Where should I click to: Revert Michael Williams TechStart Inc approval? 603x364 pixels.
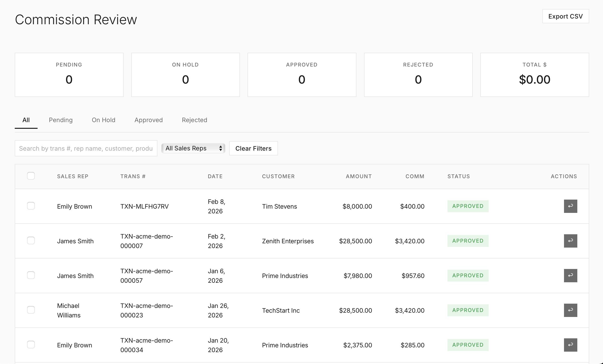tap(570, 310)
